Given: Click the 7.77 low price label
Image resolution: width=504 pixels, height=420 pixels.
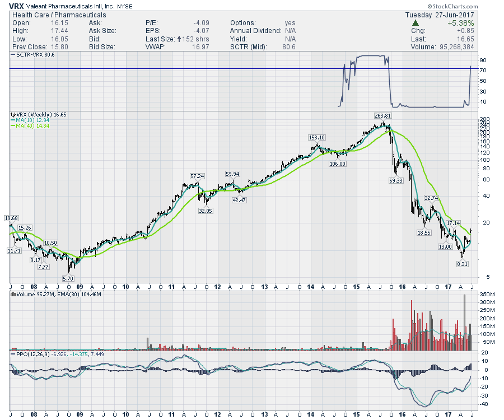Looking at the screenshot, I should [43, 267].
